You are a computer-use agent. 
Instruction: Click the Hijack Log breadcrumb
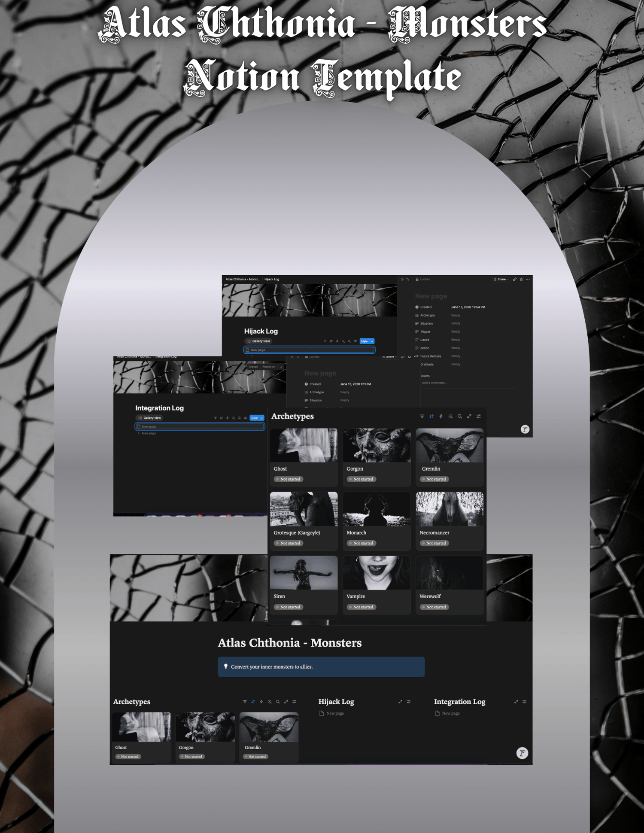(272, 279)
